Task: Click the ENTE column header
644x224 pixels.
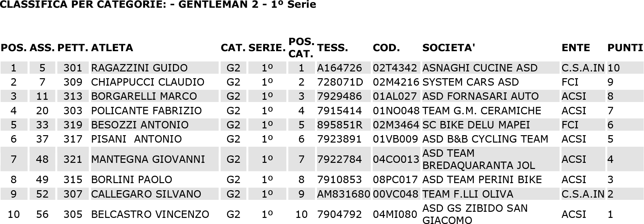Action: (x=576, y=48)
